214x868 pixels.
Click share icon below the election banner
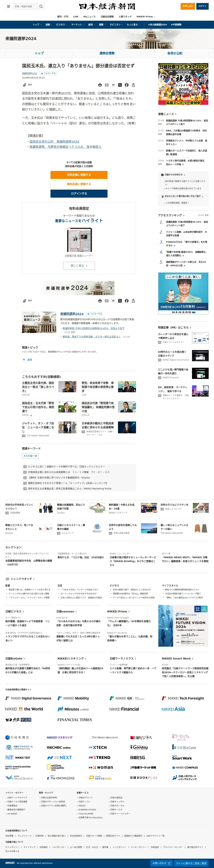point(133,301)
